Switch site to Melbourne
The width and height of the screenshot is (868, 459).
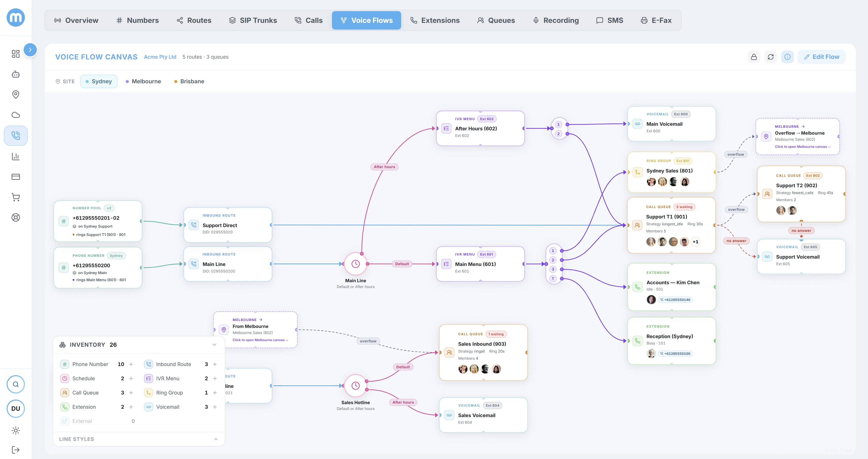point(143,81)
